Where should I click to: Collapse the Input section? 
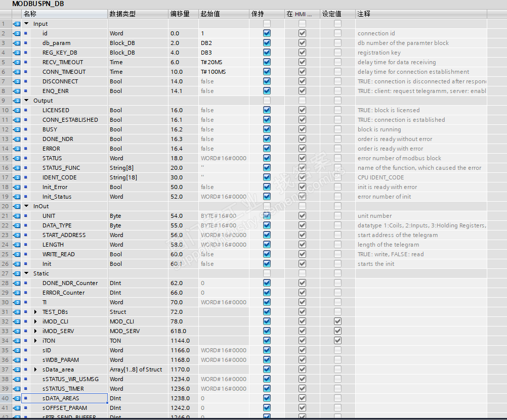click(x=26, y=24)
